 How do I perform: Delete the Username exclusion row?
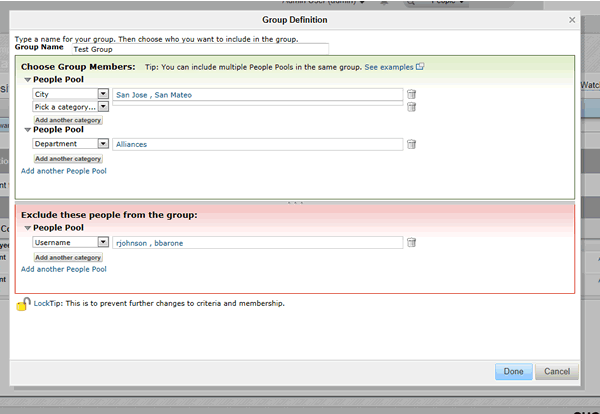tap(411, 242)
